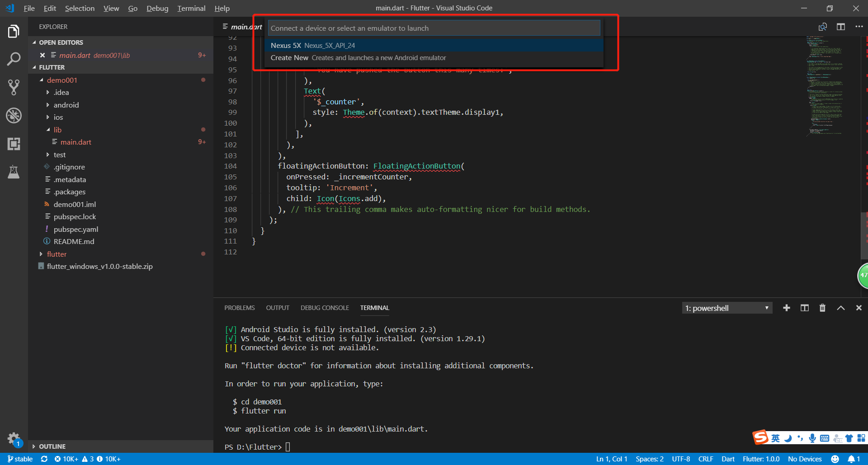Close main.dart in Open Editors
This screenshot has width=868, height=465.
click(x=42, y=55)
